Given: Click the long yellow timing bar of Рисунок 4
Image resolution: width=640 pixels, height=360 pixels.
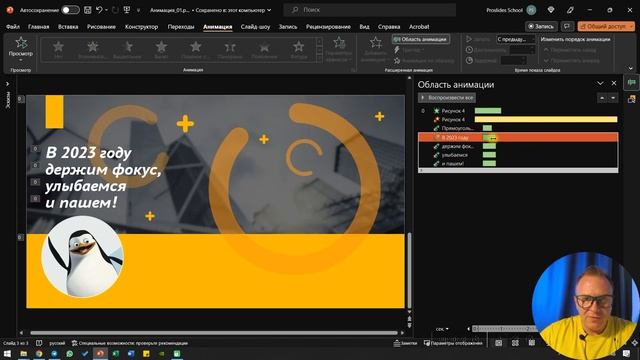Looking at the screenshot, I should point(546,120).
